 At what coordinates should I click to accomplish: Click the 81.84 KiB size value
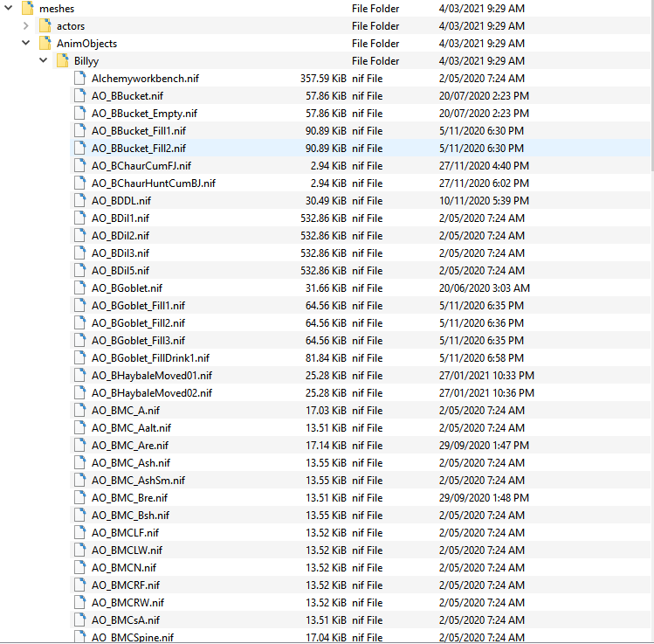326,358
